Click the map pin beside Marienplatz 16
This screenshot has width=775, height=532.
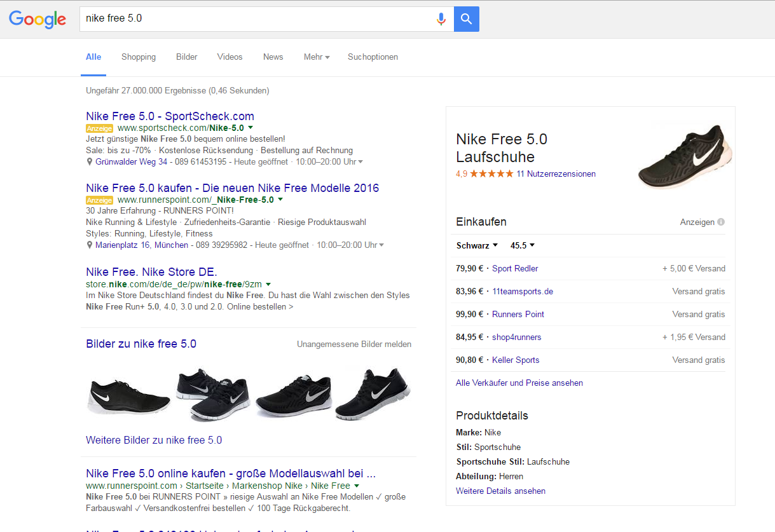point(90,245)
